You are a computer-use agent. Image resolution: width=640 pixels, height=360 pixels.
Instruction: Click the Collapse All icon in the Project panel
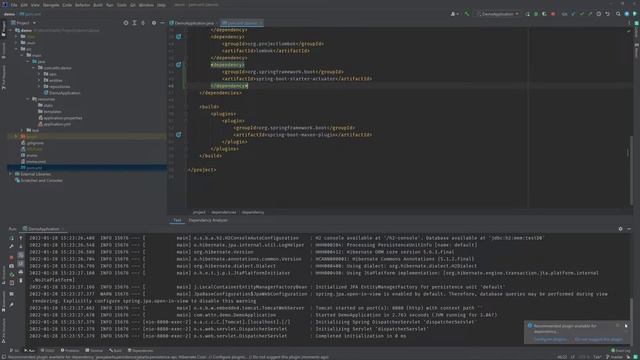[x=143, y=23]
